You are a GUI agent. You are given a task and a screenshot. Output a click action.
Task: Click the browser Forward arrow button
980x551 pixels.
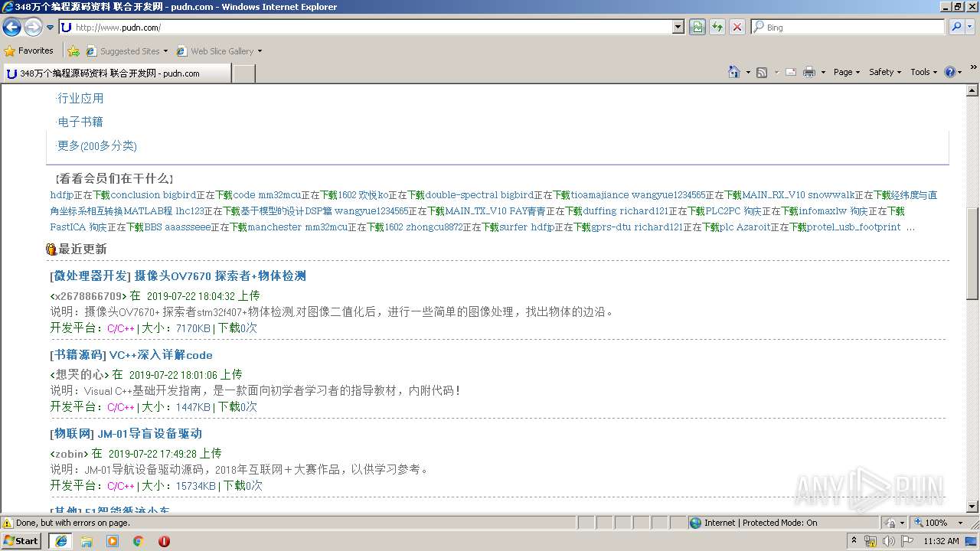click(33, 28)
